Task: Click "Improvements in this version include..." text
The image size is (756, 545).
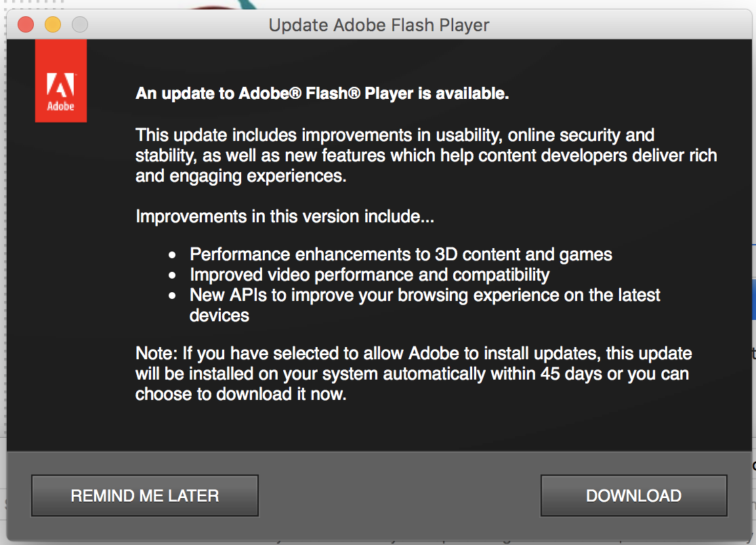Action: point(285,217)
